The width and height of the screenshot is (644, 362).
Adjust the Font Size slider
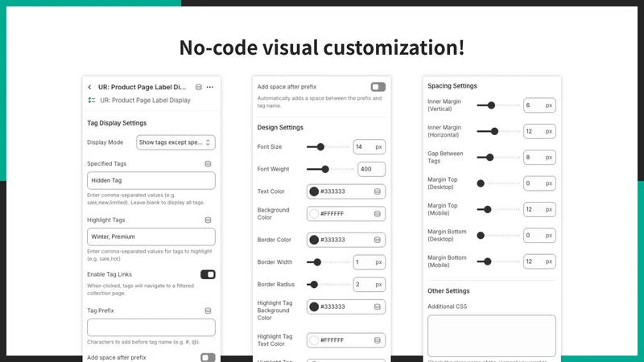click(328, 147)
